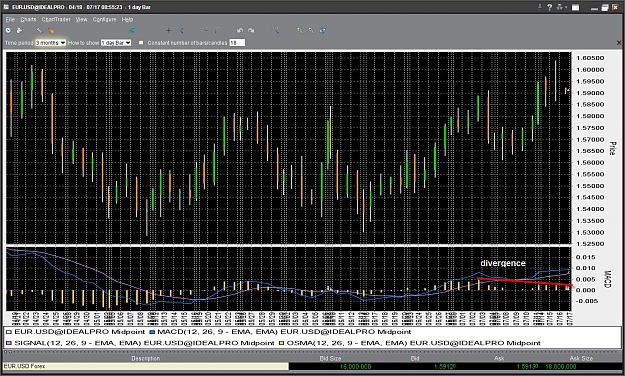
Task: Click the 1.57000 price axis label
Action: tap(590, 140)
